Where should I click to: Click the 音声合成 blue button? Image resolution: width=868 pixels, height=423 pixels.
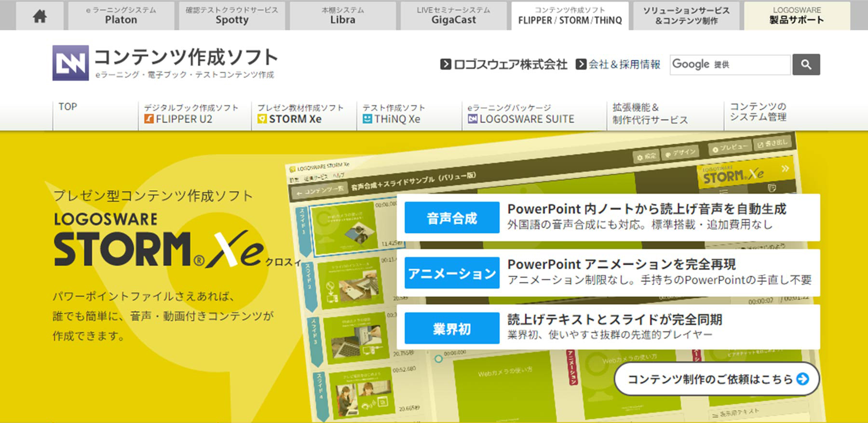[452, 218]
